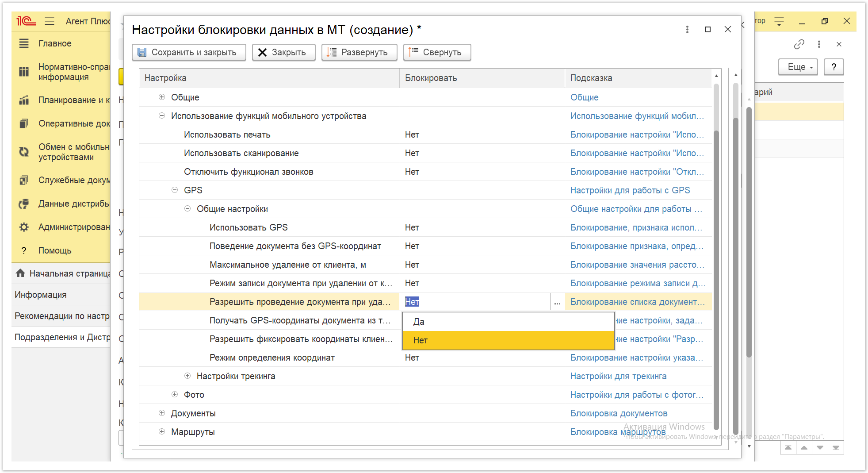Click the Настройки для трекинга hint link
Screen dimensions: 868x473
[x=618, y=376]
